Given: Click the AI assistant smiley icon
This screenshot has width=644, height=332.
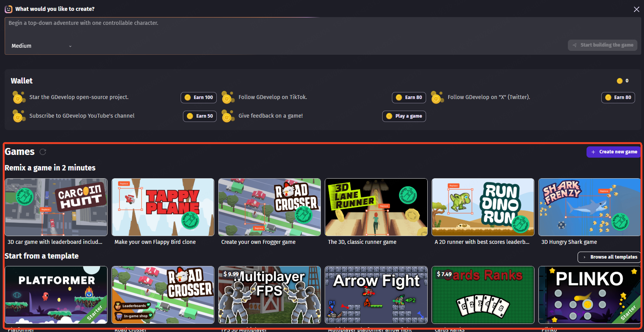Looking at the screenshot, I should [9, 9].
